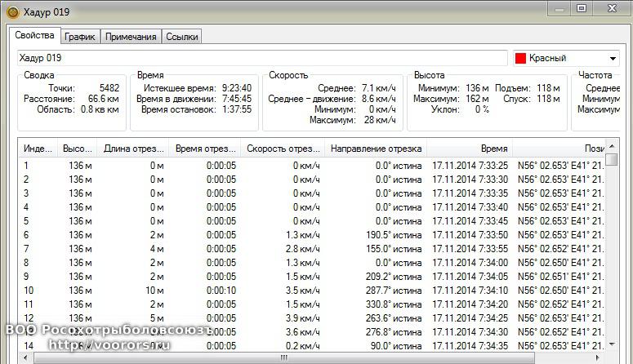This screenshot has width=633, height=364.
Task: Switch to the График tab
Action: (81, 37)
